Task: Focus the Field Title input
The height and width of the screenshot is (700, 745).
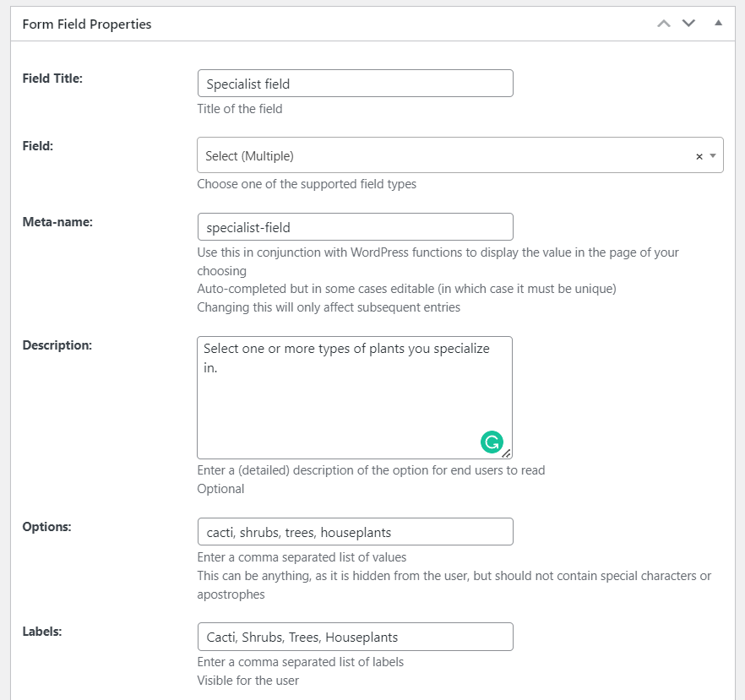Action: 355,84
